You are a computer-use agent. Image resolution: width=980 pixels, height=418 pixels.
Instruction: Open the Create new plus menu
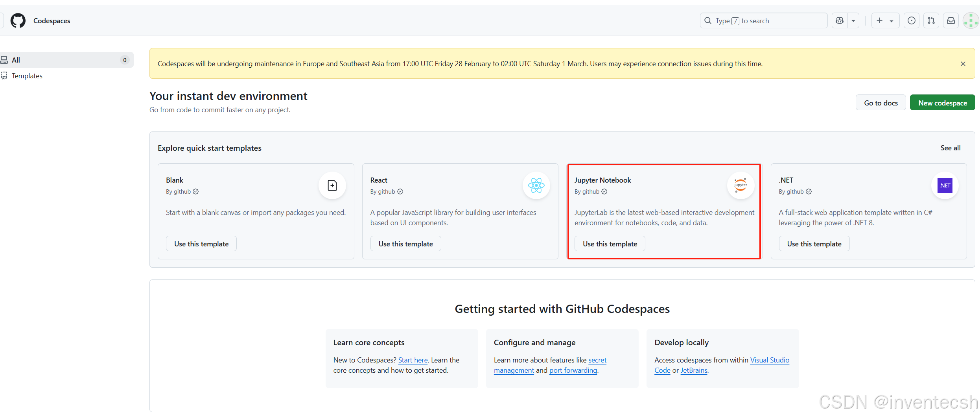coord(885,20)
